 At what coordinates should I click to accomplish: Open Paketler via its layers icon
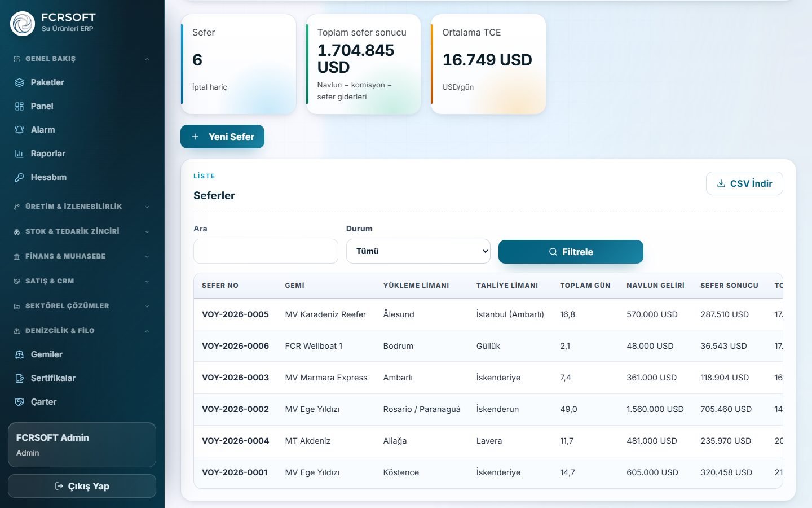(19, 82)
